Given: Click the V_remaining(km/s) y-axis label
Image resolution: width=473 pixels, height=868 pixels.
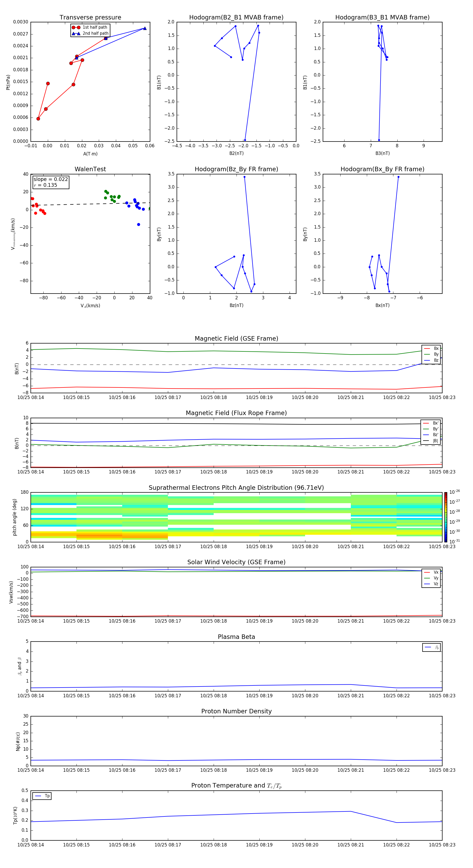Looking at the screenshot, I should [x=13, y=234].
